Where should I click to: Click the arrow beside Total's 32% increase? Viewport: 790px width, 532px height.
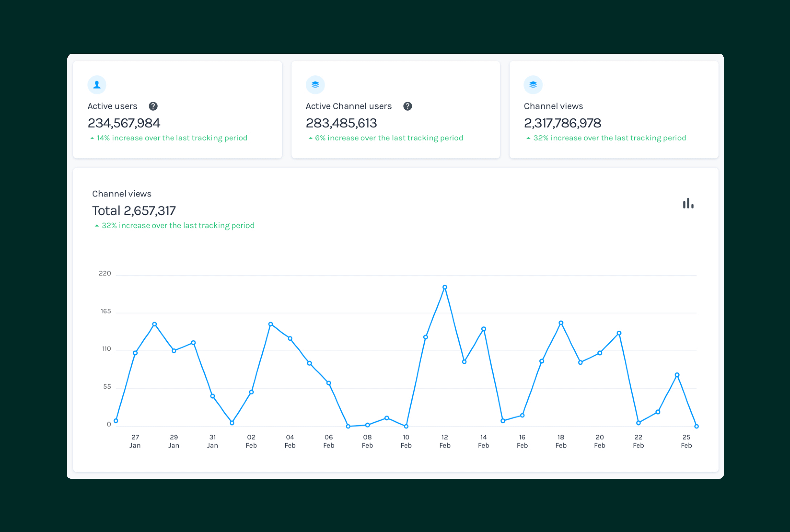pyautogui.click(x=97, y=226)
